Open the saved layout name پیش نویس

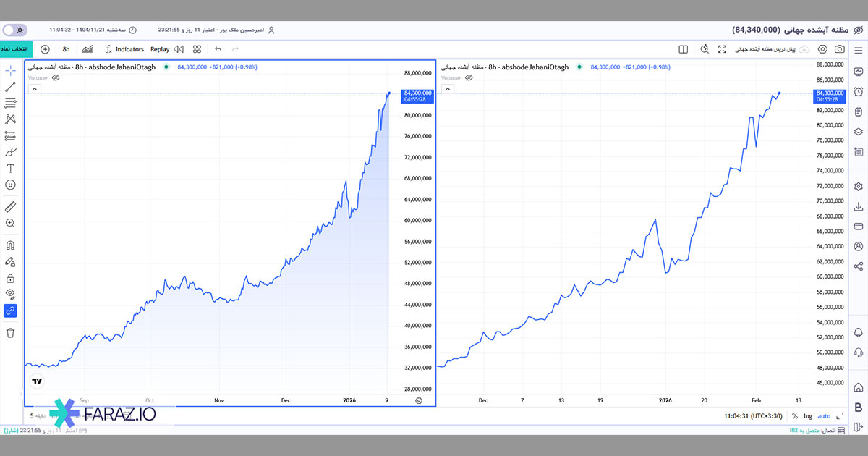[765, 49]
